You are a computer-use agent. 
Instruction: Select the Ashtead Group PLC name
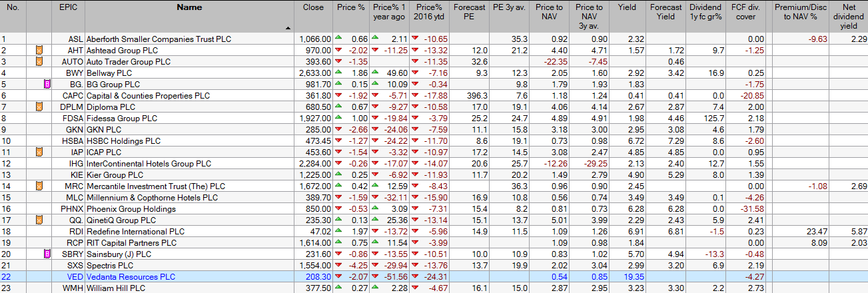(122, 51)
